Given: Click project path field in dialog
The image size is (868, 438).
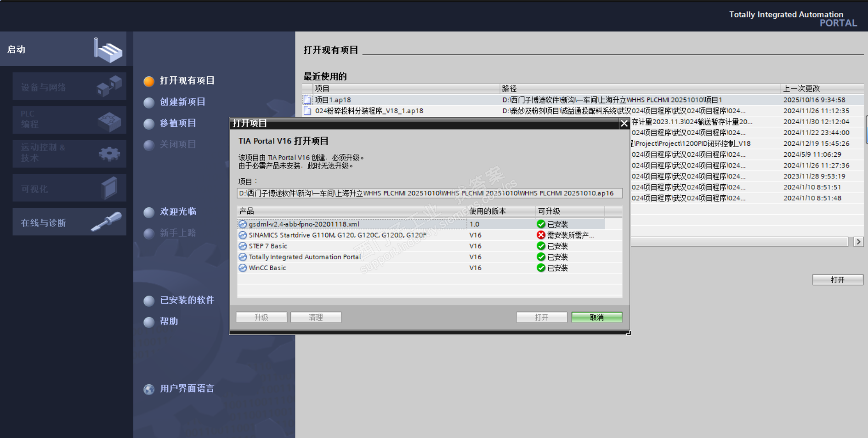Looking at the screenshot, I should click(x=430, y=193).
